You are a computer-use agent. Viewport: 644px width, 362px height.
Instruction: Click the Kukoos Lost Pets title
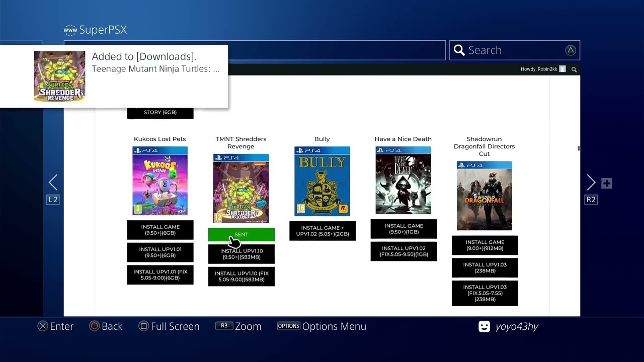159,139
